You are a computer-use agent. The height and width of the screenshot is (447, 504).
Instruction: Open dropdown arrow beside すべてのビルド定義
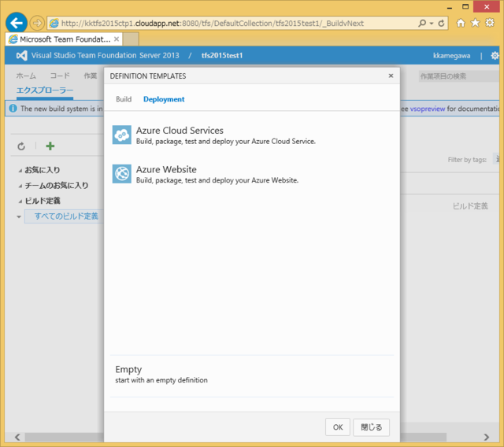(19, 216)
